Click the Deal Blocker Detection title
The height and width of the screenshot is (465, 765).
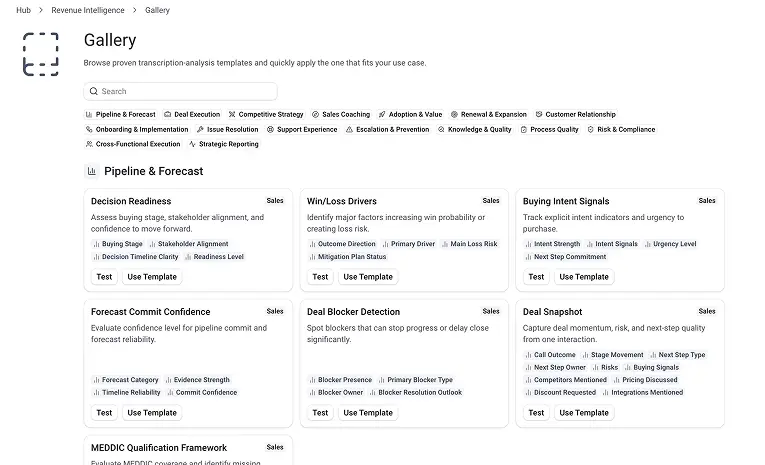pyautogui.click(x=353, y=312)
